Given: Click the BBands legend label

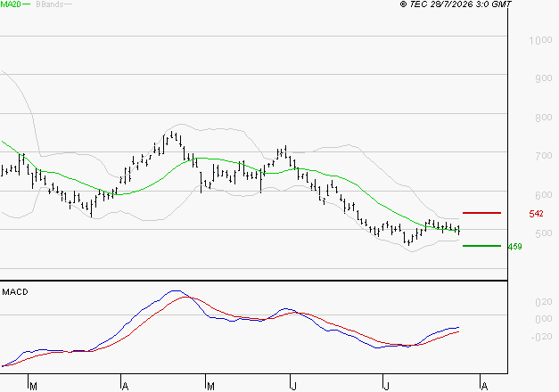Looking at the screenshot, I should coord(50,4).
